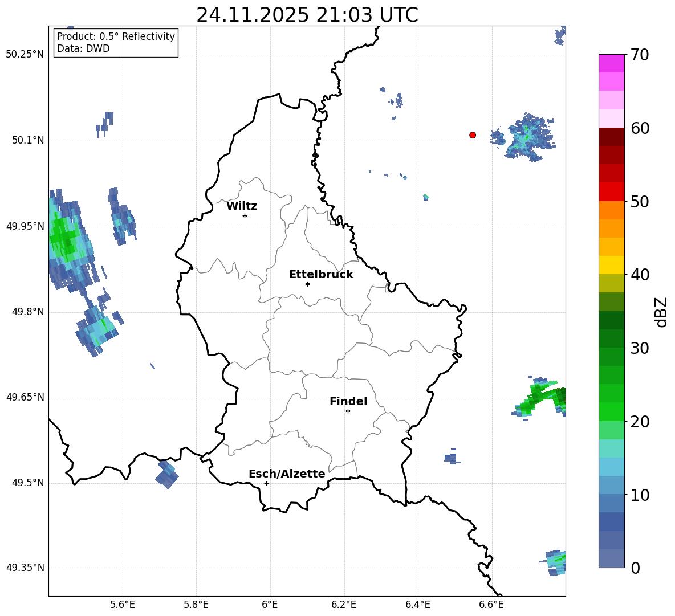675x616 pixels.
Task: Click the Findel town label
Action: 348,402
